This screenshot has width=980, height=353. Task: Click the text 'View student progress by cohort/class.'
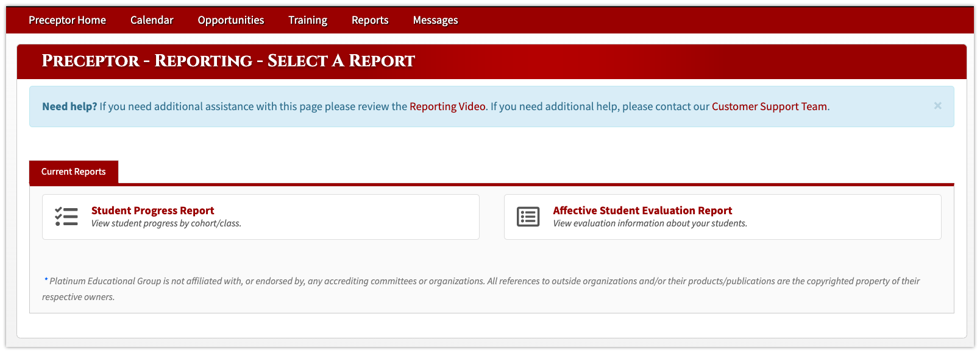pos(166,223)
